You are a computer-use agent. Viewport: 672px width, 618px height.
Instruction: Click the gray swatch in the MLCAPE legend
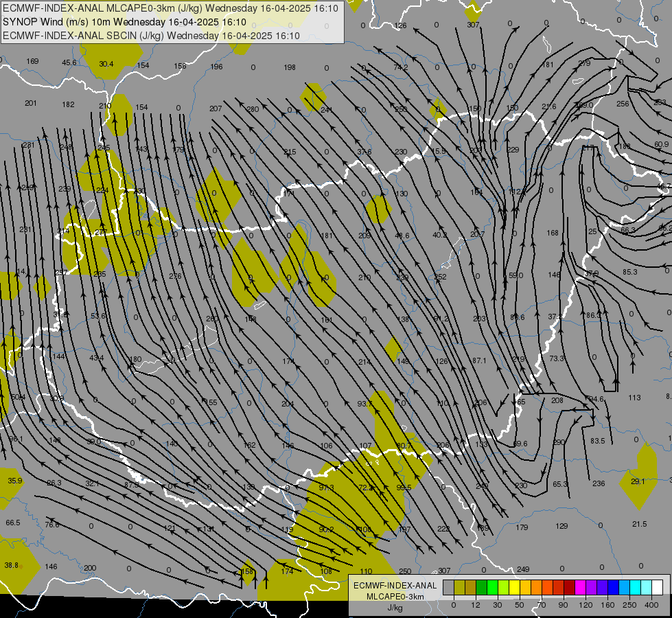coord(449,587)
